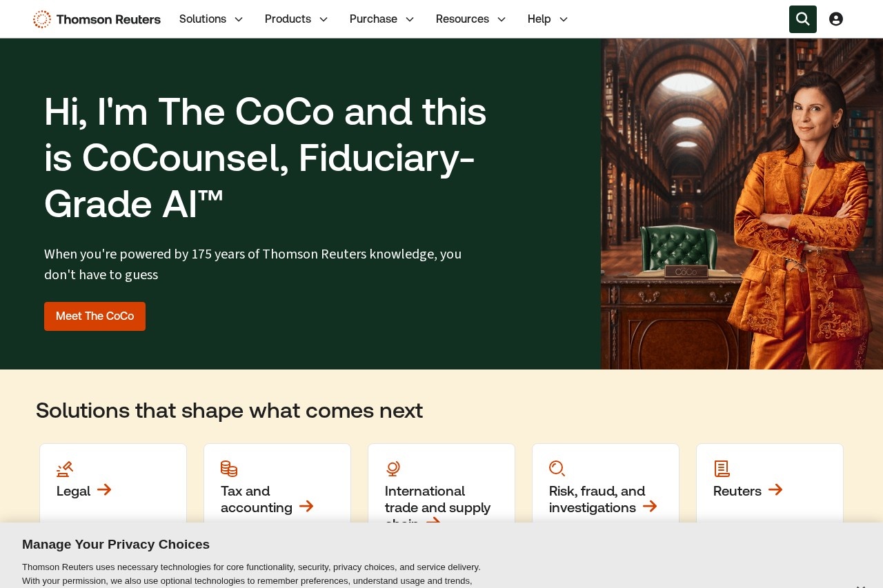The image size is (883, 588).
Task: Click the gavel icon on the Legal card
Action: 65,469
